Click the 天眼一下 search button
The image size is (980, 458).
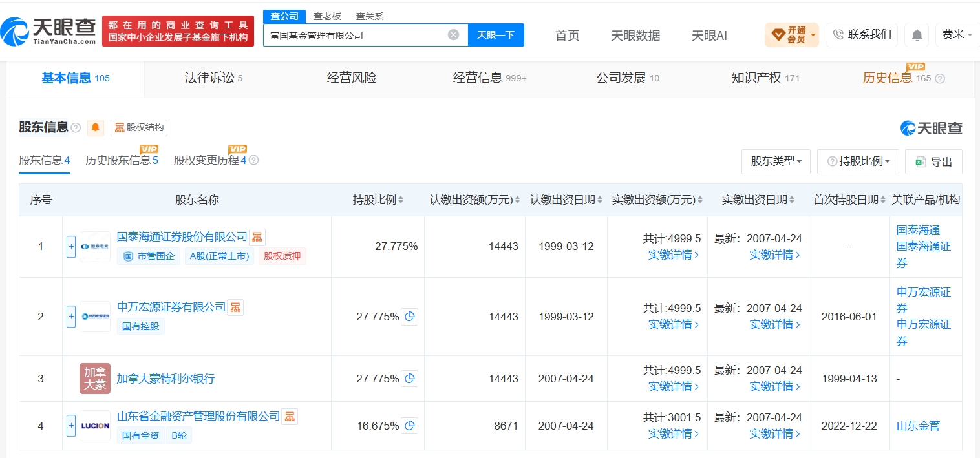[496, 35]
